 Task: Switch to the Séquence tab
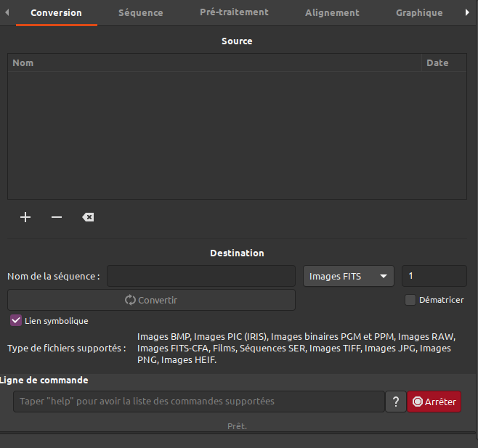(x=141, y=13)
